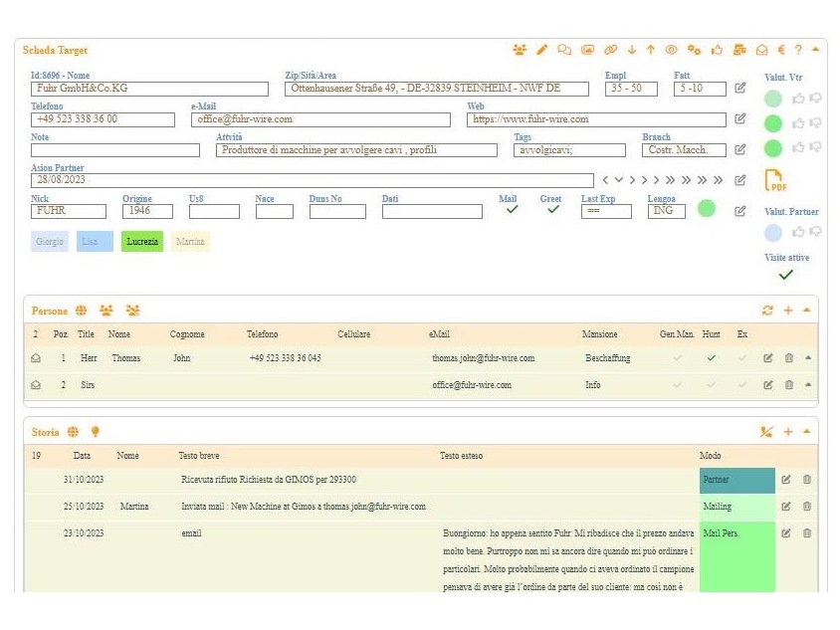Toggle the Greet checkmark
This screenshot has height=630, width=840.
552,209
